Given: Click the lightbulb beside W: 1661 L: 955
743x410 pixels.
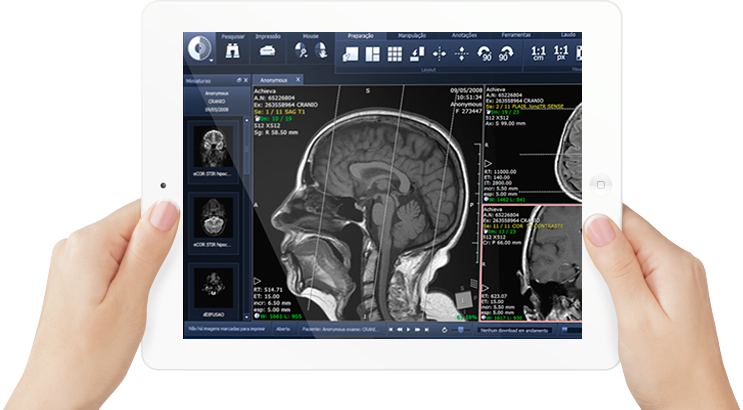Looking at the screenshot, I should coord(257,316).
